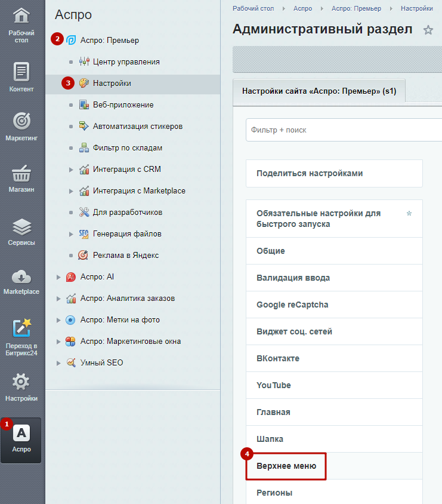Select Реклама в Яндекс tree item text
This screenshot has width=442, height=504.
pyautogui.click(x=126, y=255)
